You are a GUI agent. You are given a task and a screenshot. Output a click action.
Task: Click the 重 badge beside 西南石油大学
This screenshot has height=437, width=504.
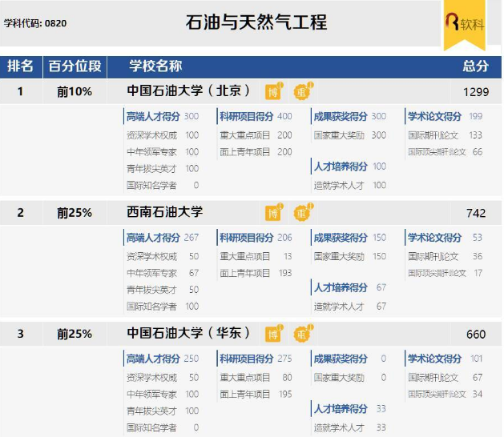tap(301, 213)
